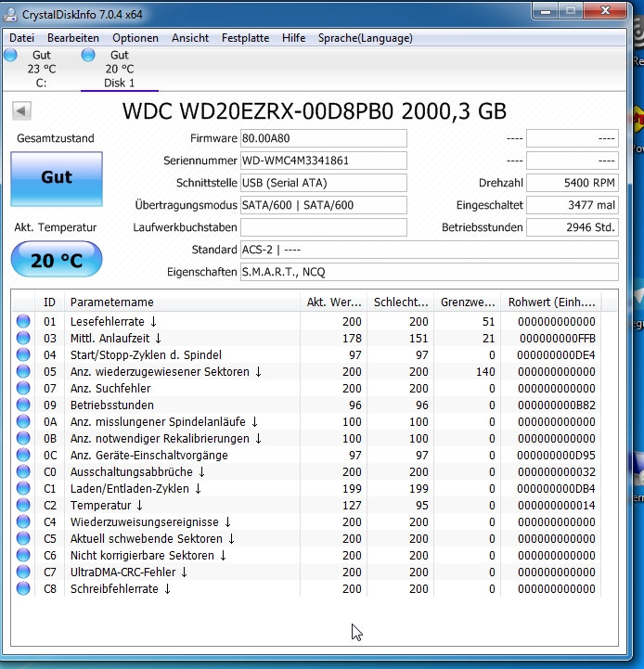
Task: Click the status icon for Start/Stopp-Zyklen row
Action: [x=23, y=354]
